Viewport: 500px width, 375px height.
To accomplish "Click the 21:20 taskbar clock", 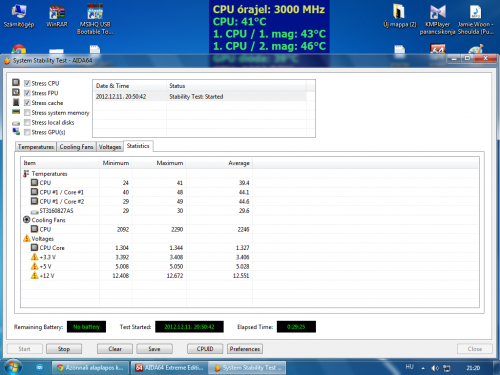I will point(473,368).
